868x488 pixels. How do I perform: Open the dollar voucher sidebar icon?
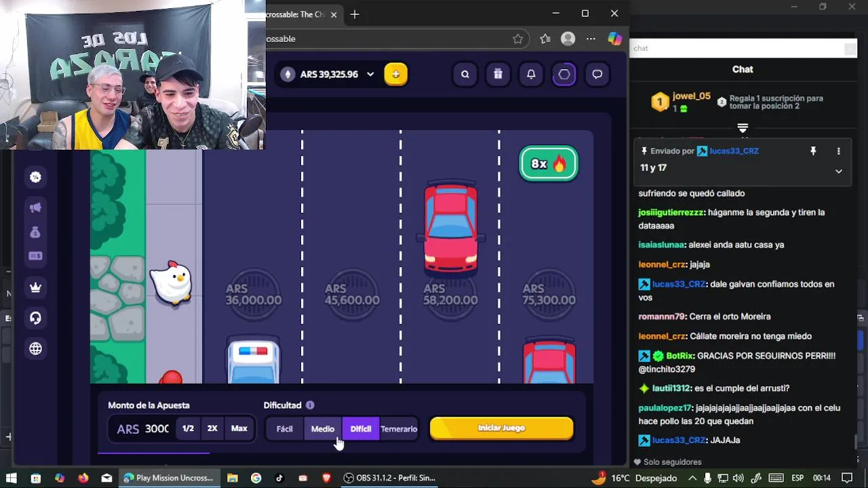click(36, 256)
